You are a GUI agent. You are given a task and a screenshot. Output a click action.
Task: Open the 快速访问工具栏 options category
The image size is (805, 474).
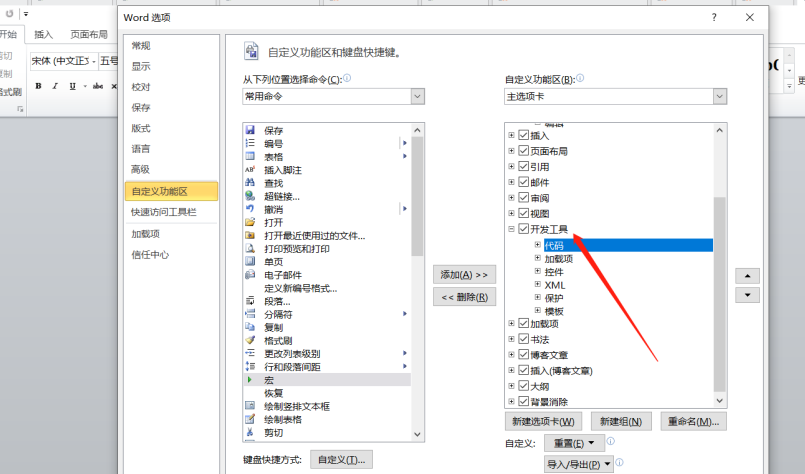[x=163, y=212]
